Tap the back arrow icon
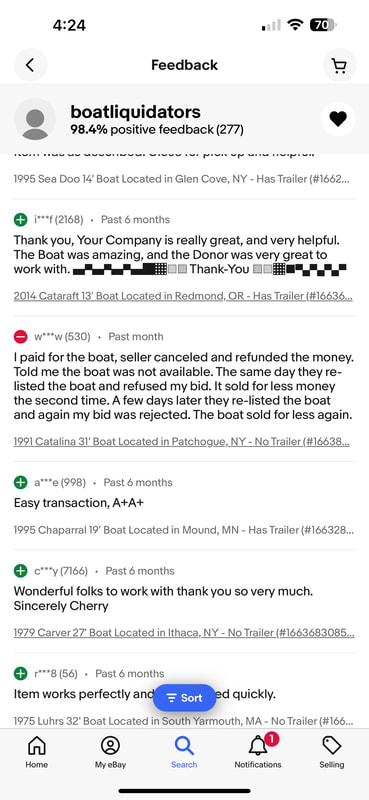The image size is (369, 800). tap(30, 65)
